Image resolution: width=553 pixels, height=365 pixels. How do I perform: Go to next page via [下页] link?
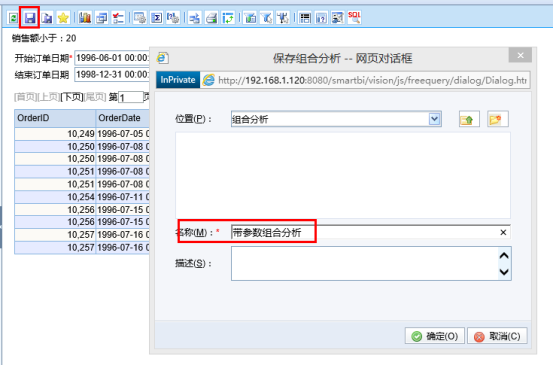pyautogui.click(x=72, y=97)
